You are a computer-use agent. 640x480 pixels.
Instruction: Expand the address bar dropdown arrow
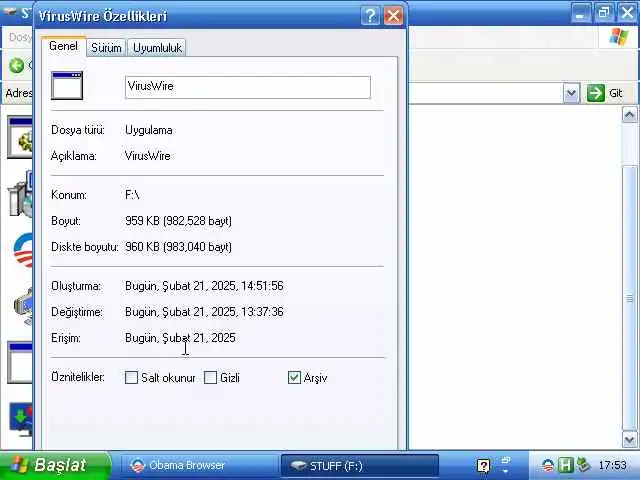click(x=571, y=93)
